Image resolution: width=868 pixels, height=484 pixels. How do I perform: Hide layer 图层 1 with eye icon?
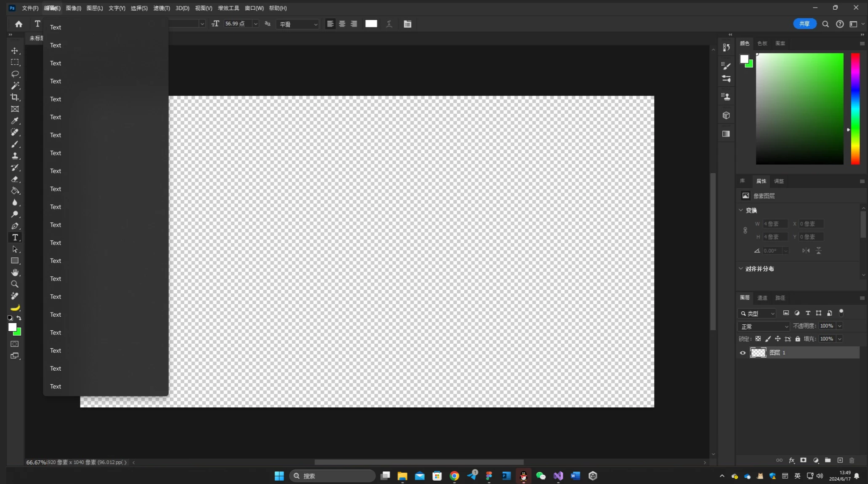tap(743, 353)
